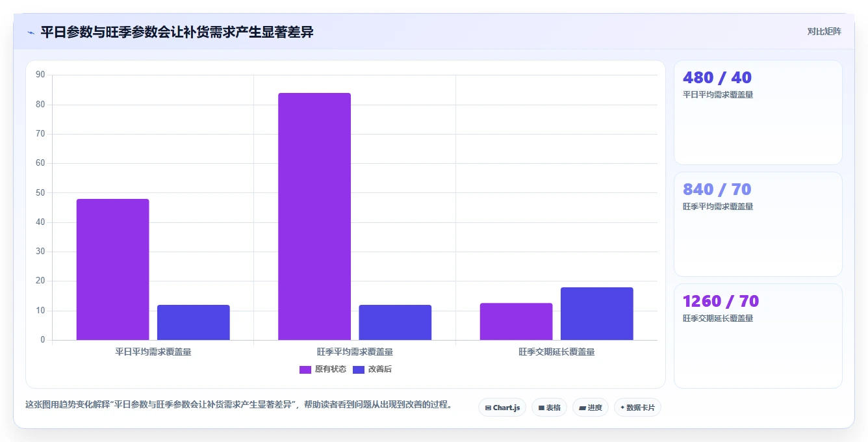The height and width of the screenshot is (442, 868).
Task: Click the blue 旺季交期延长覆盖量 bar
Action: pyautogui.click(x=597, y=313)
